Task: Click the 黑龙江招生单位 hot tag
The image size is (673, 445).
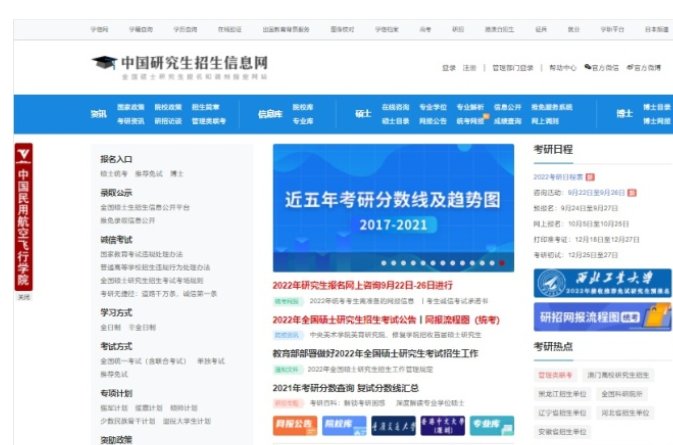Action: [562, 394]
